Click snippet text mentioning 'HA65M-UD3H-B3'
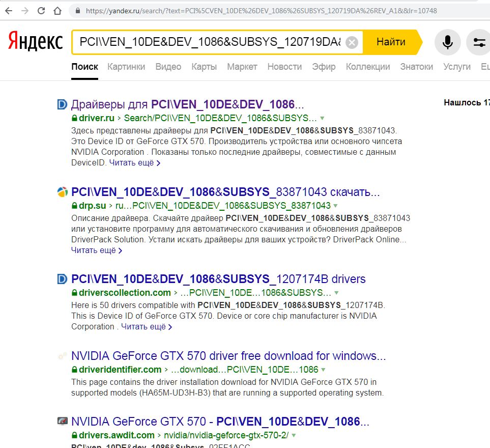Viewport: 490px width, 448px height. (227, 393)
